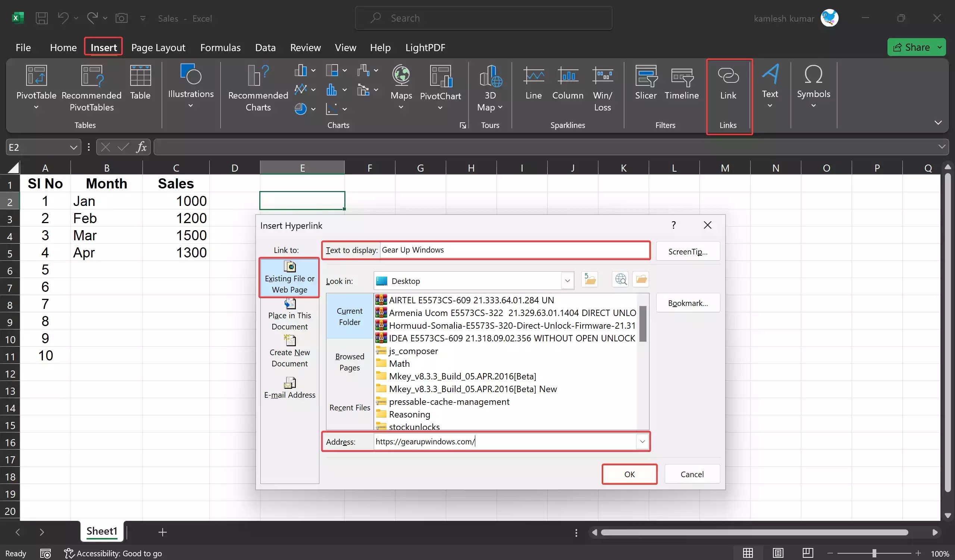This screenshot has width=955, height=560.
Task: Open the Recommended Charts tool
Action: coord(257,87)
